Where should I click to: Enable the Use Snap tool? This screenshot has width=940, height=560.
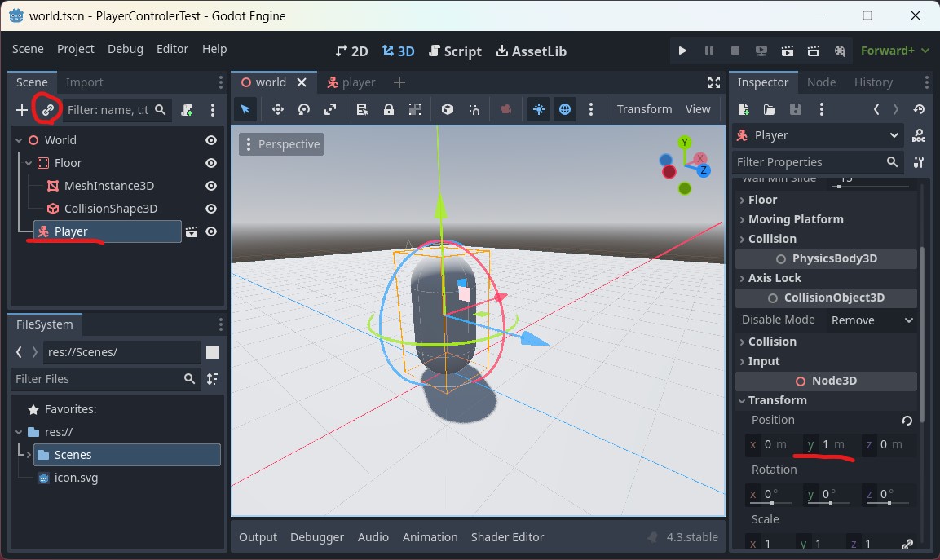[x=474, y=108]
